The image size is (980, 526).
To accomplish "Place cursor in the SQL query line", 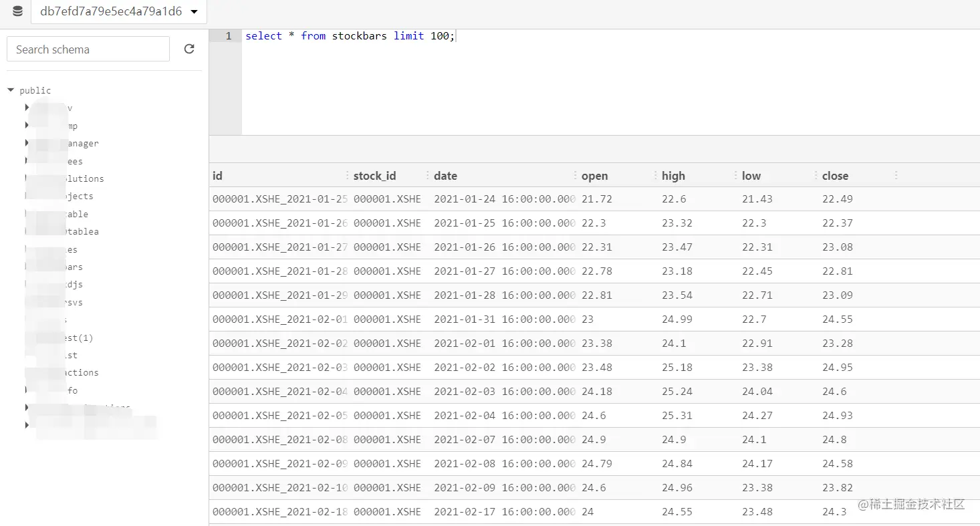I will pos(350,35).
